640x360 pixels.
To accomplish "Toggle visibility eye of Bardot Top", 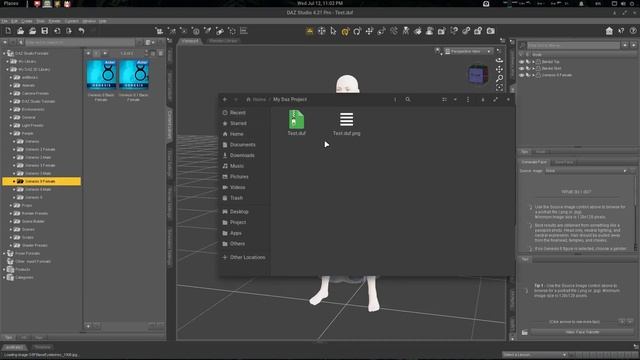I will tap(521, 62).
